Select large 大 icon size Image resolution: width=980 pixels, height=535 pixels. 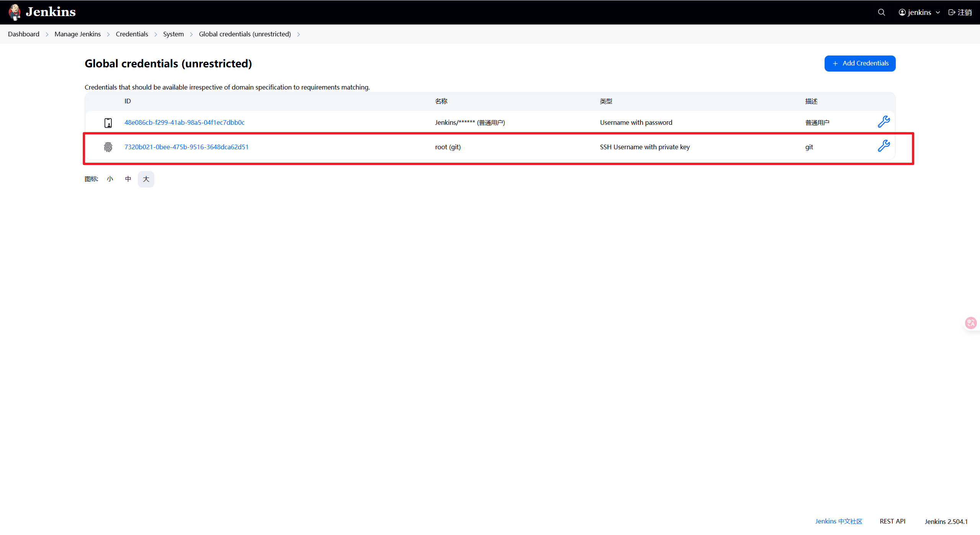146,179
